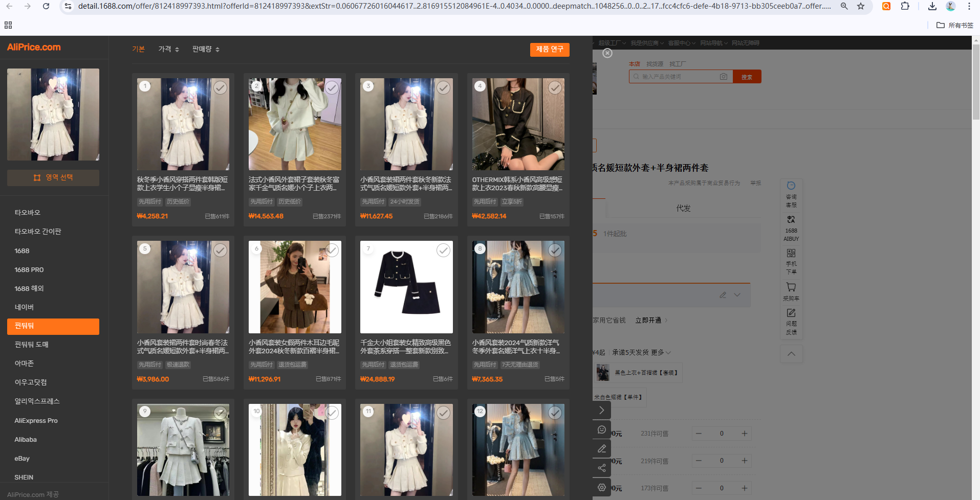Close the AliPrice overlay with the X icon

(607, 53)
